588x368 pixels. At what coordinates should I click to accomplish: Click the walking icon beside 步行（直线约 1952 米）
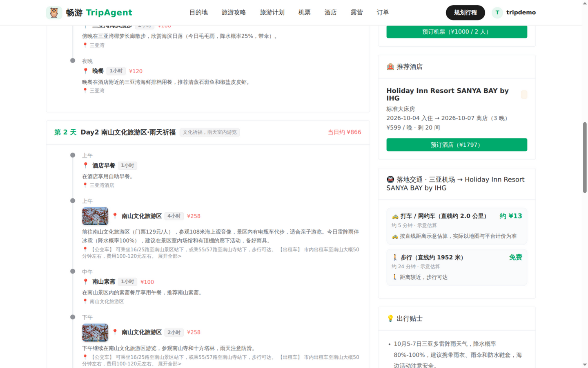[395, 258]
